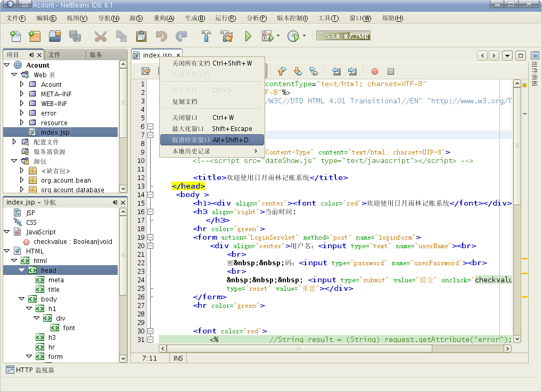Choose 关闭所有文档 from context menu

212,63
